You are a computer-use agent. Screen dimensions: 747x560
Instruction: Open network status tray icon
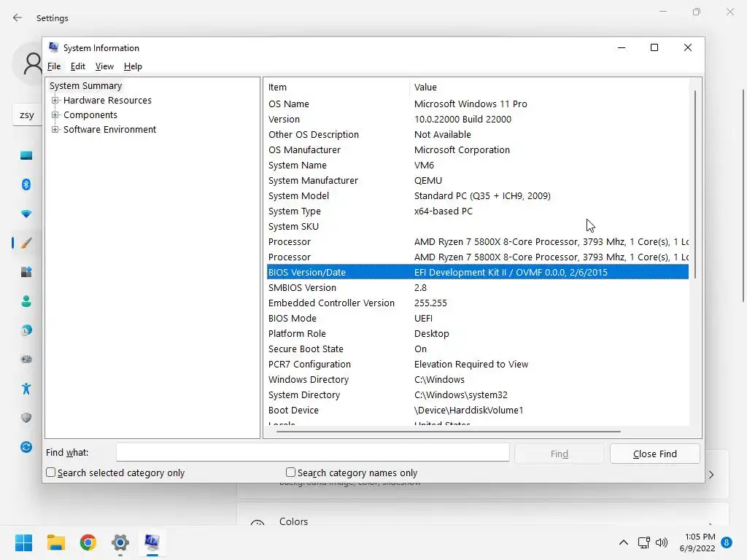[x=643, y=542]
